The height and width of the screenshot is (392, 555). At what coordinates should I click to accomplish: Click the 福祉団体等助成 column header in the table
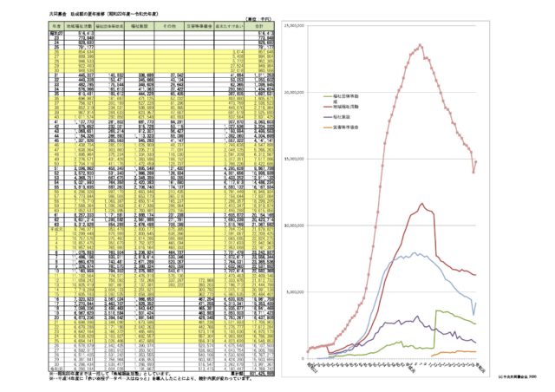click(109, 26)
